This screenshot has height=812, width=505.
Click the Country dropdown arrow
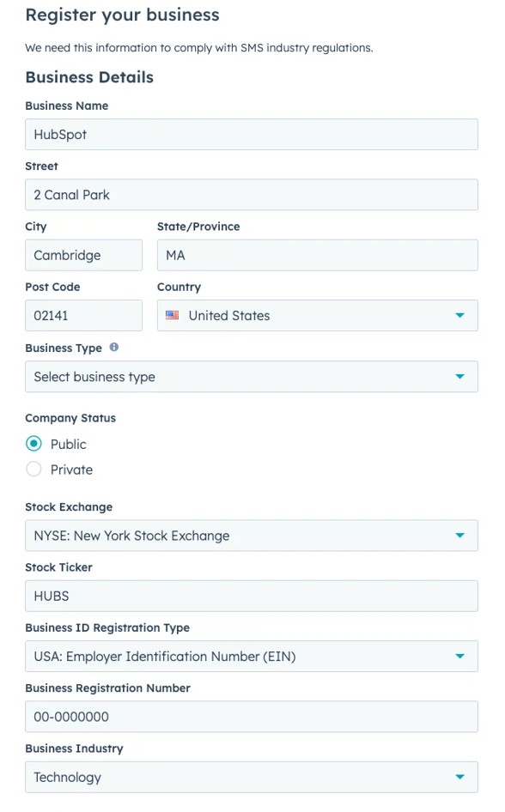tap(459, 315)
